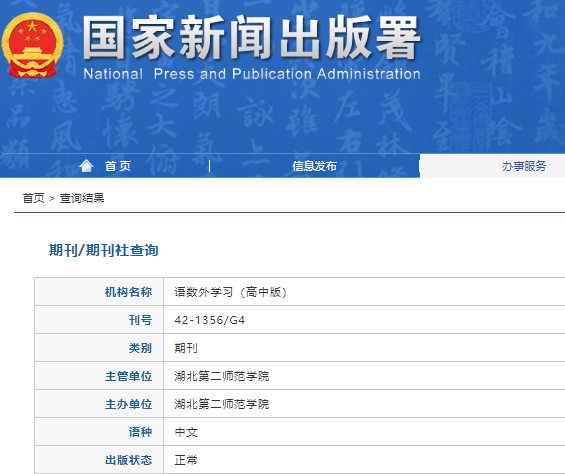Click 湖北第二师范学院 in 主管单位 row
The image size is (565, 474).
tap(222, 376)
